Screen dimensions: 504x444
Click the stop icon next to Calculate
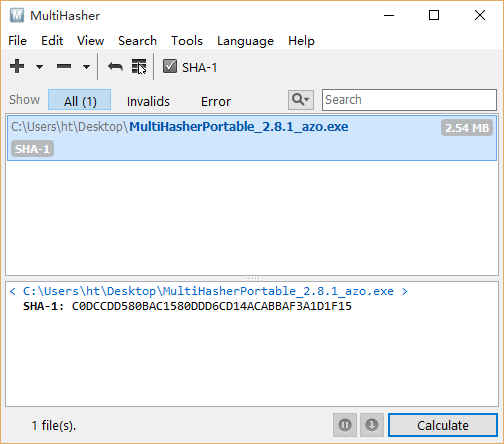(x=372, y=425)
